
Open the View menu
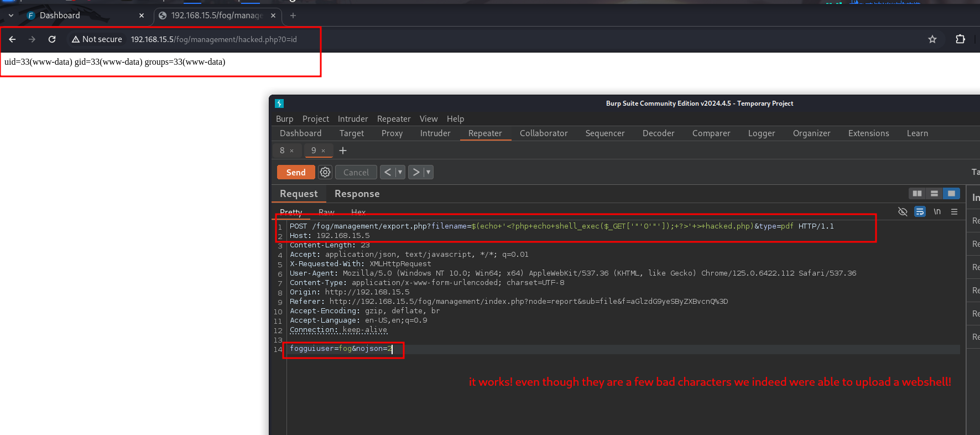coord(429,119)
